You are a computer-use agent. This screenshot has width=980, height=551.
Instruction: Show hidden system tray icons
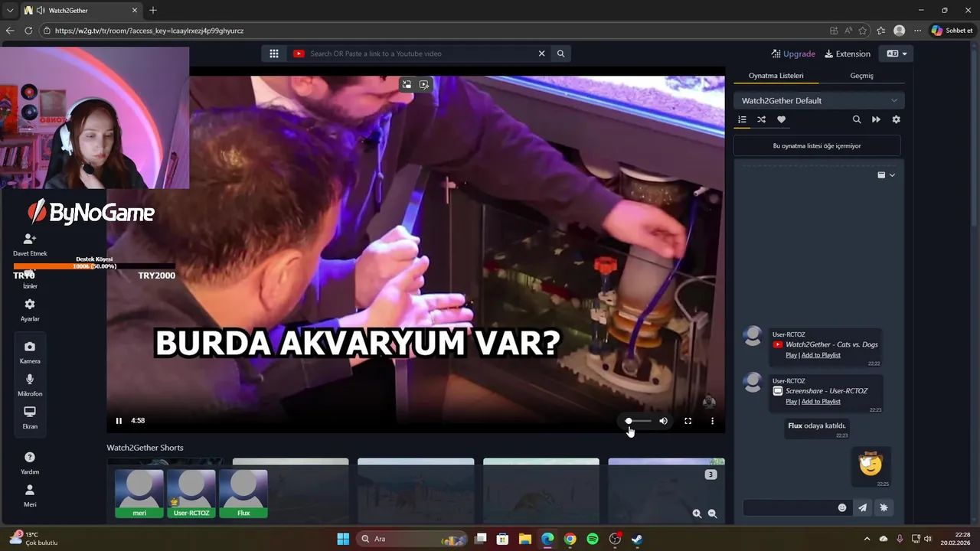[867, 539]
